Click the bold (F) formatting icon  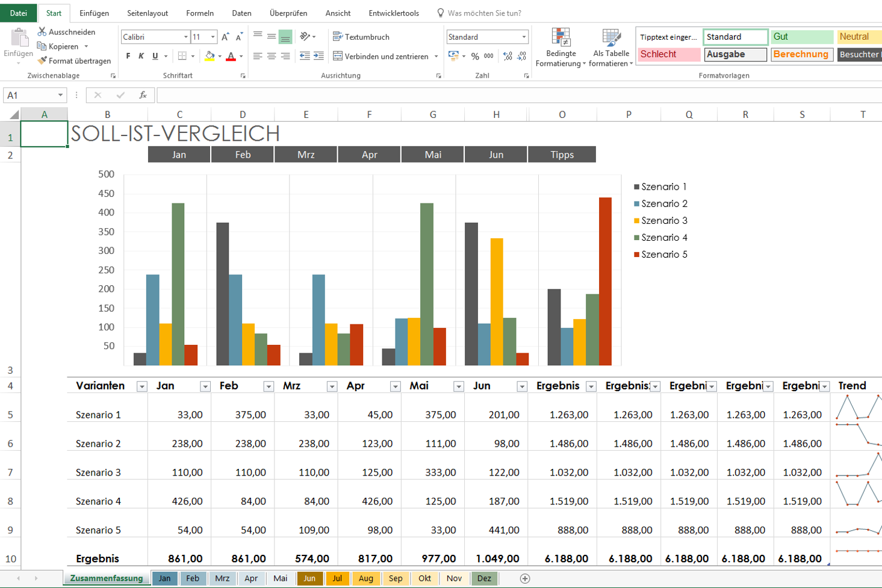tap(128, 56)
